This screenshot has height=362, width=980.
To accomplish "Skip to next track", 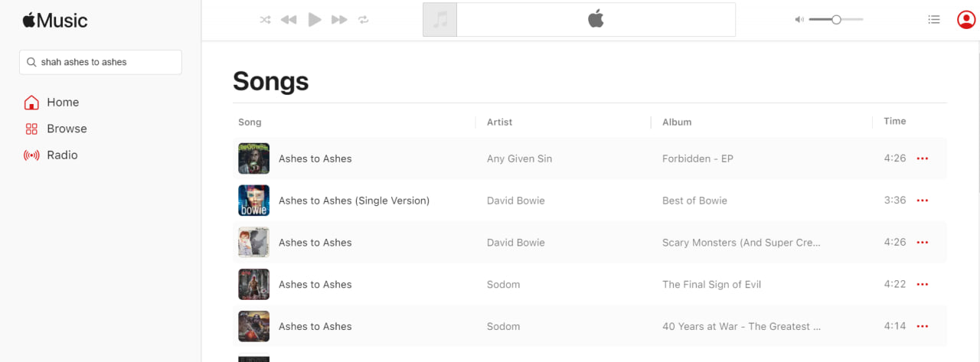I will [339, 20].
